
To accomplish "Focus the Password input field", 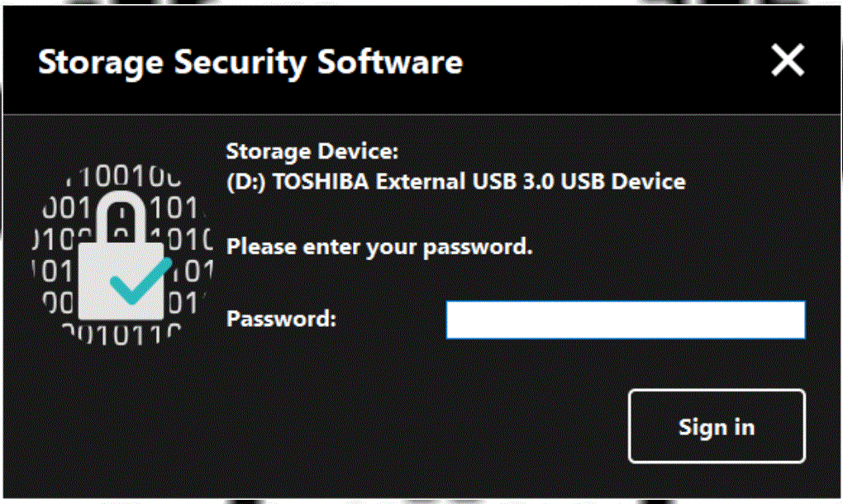I will click(x=625, y=320).
